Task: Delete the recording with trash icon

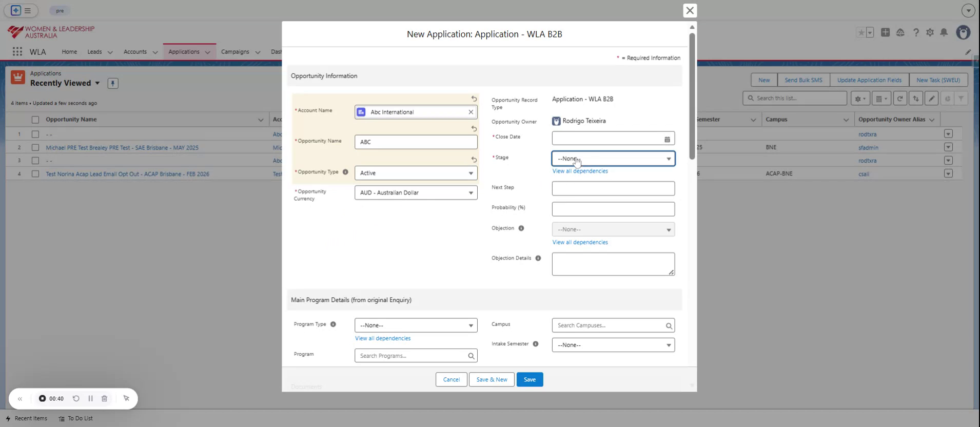Action: (104, 399)
